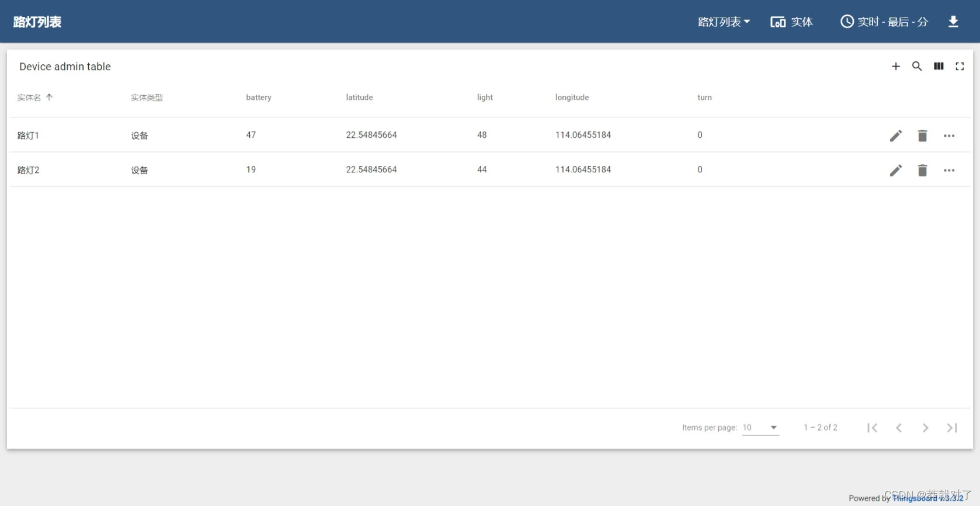Open the columns display icon
The height and width of the screenshot is (506, 980).
tap(939, 67)
